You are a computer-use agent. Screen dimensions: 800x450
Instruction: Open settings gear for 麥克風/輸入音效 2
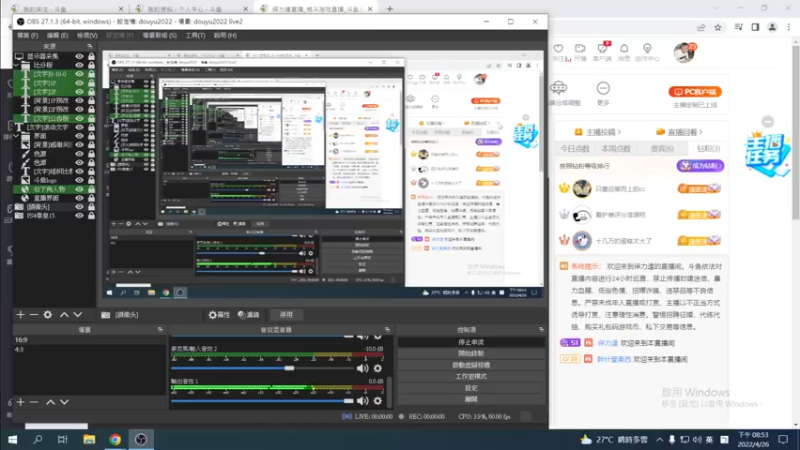click(x=378, y=368)
